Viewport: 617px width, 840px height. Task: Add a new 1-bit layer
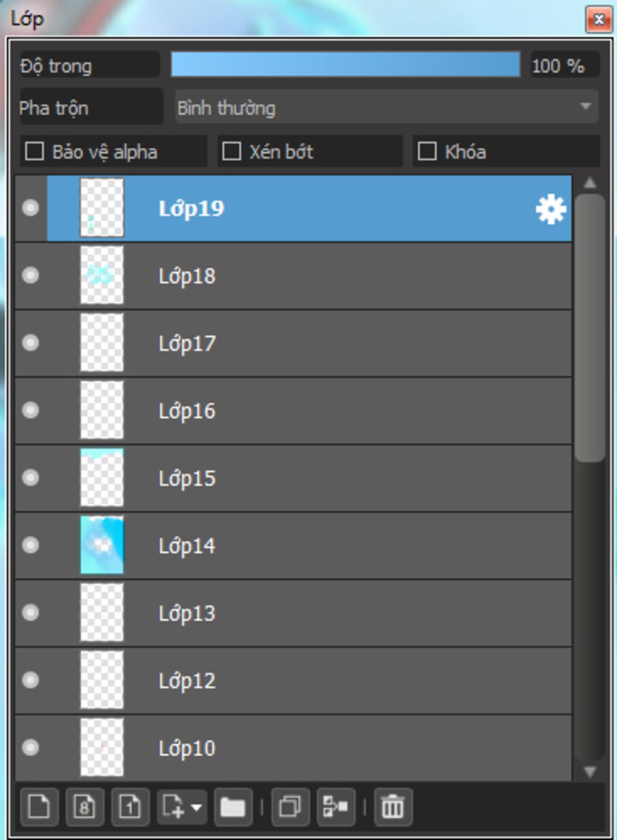pyautogui.click(x=130, y=806)
